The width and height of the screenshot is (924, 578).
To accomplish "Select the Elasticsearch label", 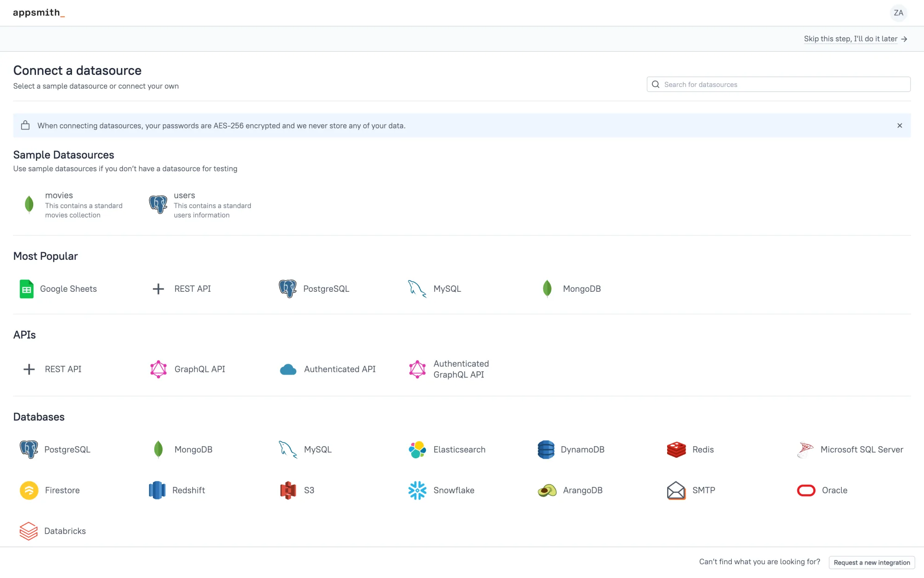I will click(x=460, y=449).
